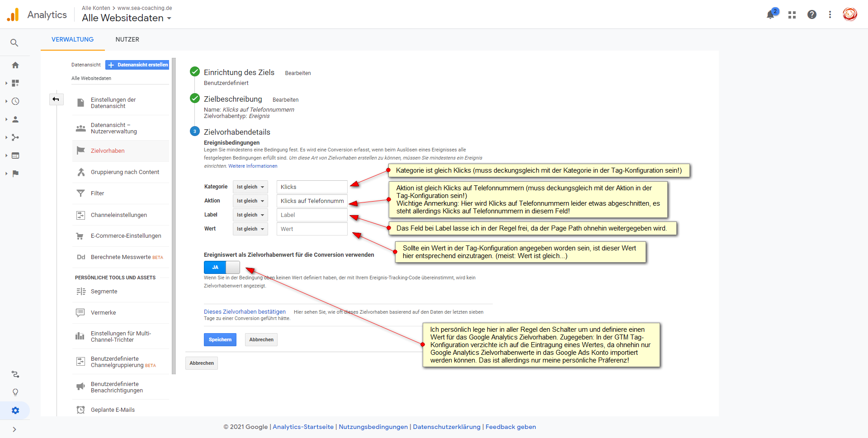The width and height of the screenshot is (868, 438).
Task: Open the search icon in left sidebar
Action: coord(14,43)
